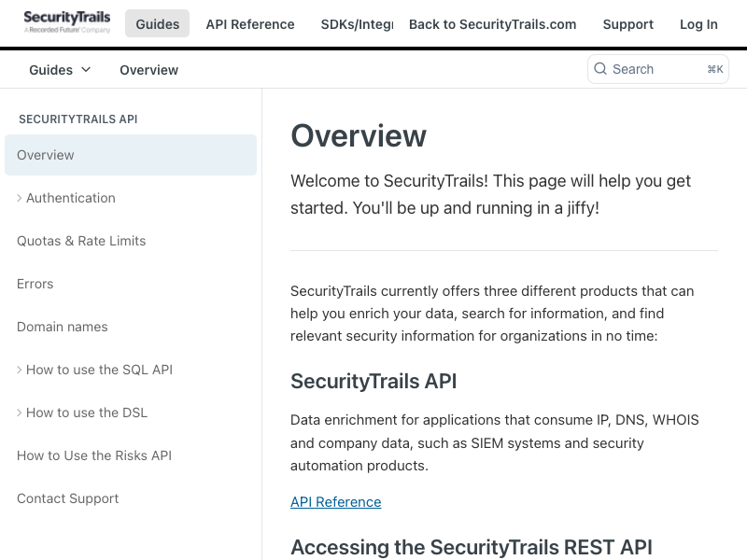Open the Contact Support page
Screen dimensions: 747x560
coord(67,498)
